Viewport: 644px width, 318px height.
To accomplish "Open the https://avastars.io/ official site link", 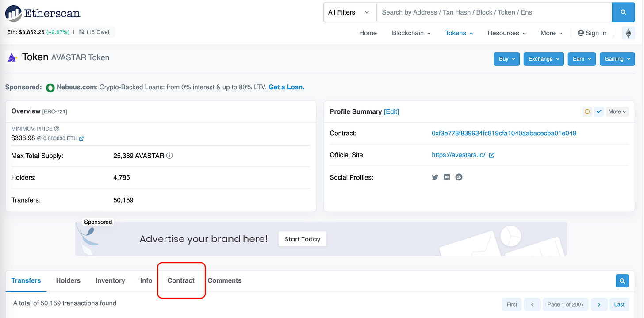I will click(459, 155).
